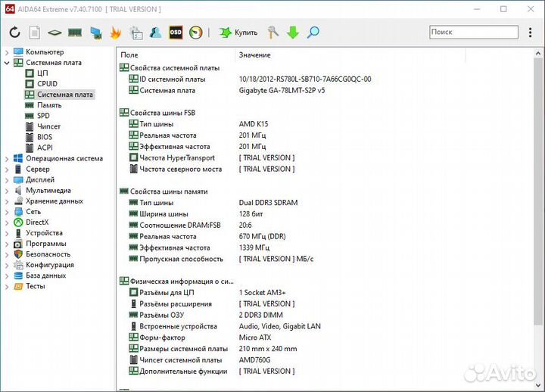545x392 pixels.
Task: Select SPD in the sidebar tree
Action: coord(42,116)
